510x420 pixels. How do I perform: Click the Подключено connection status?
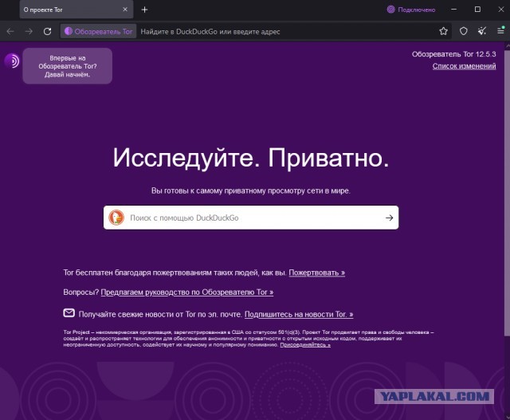pos(411,10)
